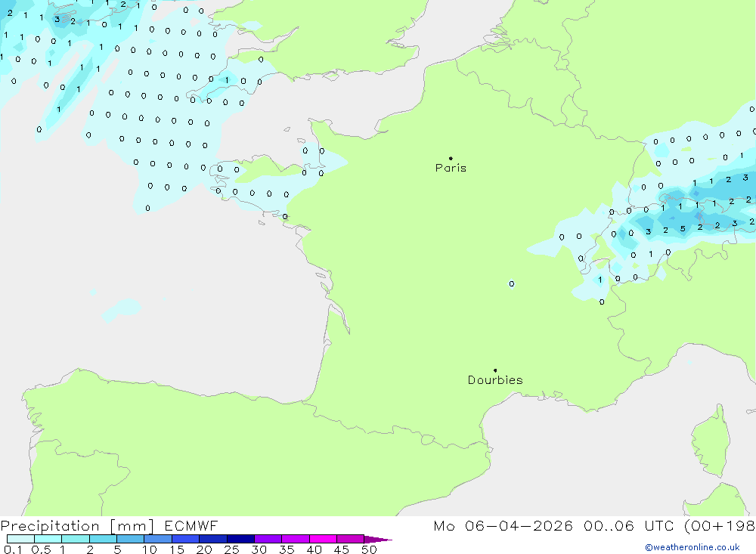Click the legend scale label '35'
Screen dimensions: 756x554
[x=287, y=549]
